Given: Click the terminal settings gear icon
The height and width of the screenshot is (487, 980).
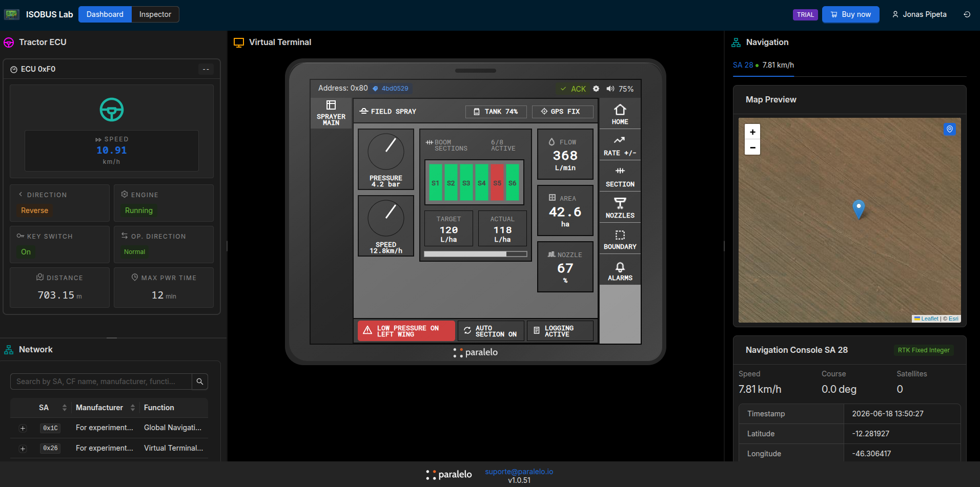Looking at the screenshot, I should (x=596, y=89).
